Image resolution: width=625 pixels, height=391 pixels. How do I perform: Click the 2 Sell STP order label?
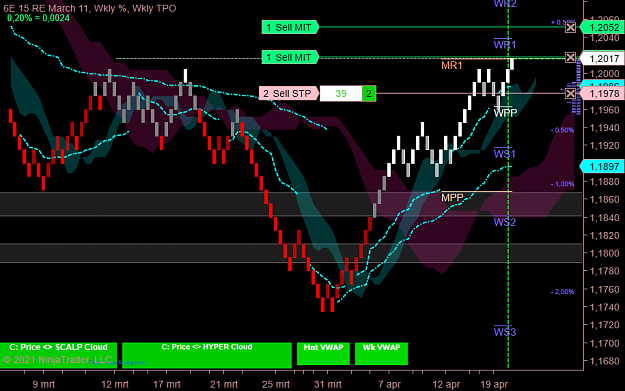click(289, 93)
